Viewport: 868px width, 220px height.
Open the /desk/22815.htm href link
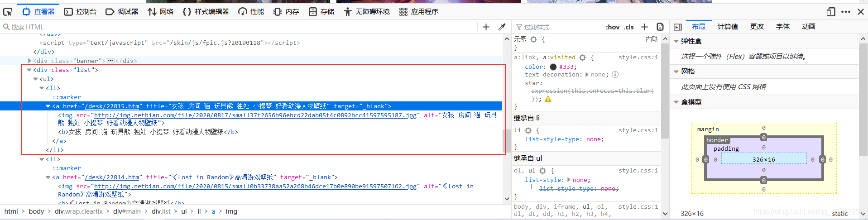(x=112, y=106)
